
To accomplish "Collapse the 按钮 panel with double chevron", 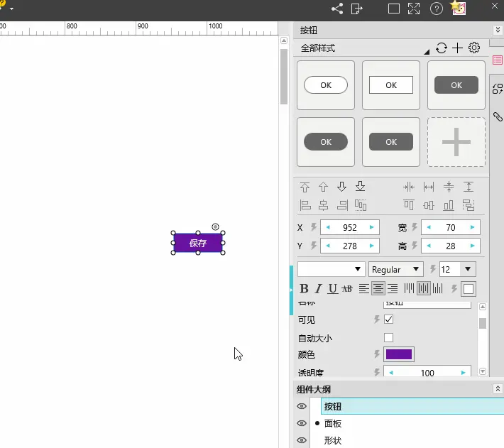I will [x=498, y=30].
